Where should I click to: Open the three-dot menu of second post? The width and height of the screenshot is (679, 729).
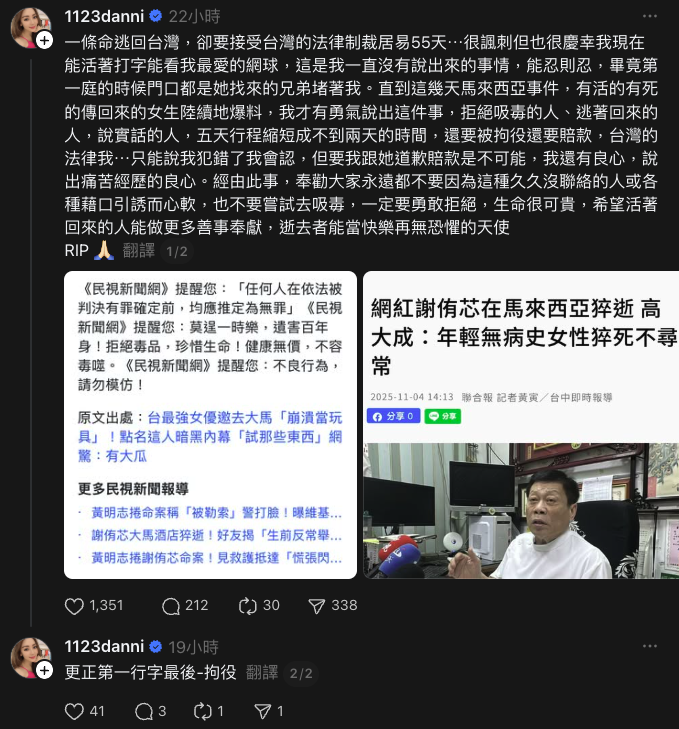pyautogui.click(x=650, y=646)
